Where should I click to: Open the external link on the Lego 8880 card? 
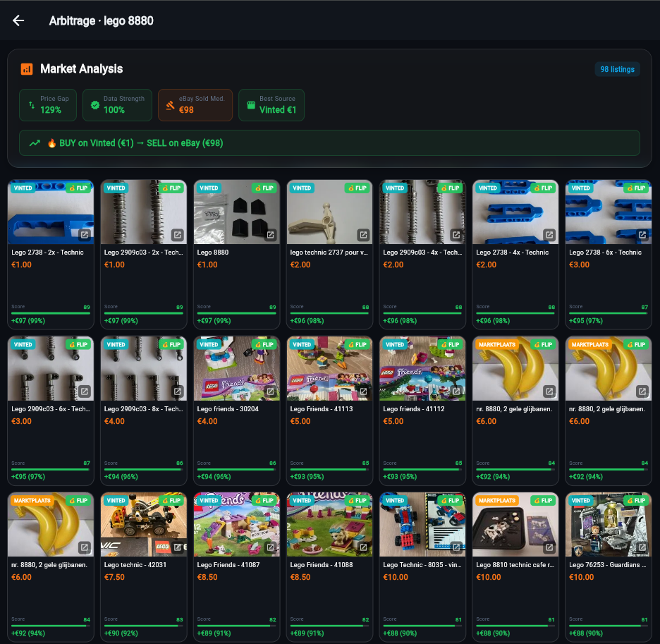point(271,234)
